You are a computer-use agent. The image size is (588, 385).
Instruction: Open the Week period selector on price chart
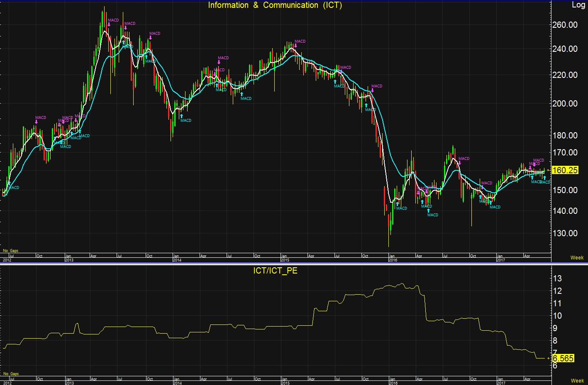[577, 257]
